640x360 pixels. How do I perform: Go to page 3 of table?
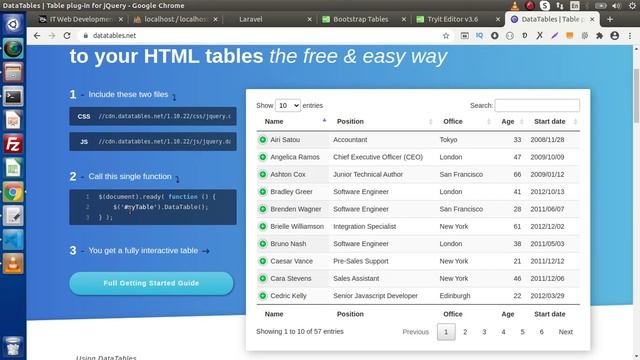pos(484,332)
